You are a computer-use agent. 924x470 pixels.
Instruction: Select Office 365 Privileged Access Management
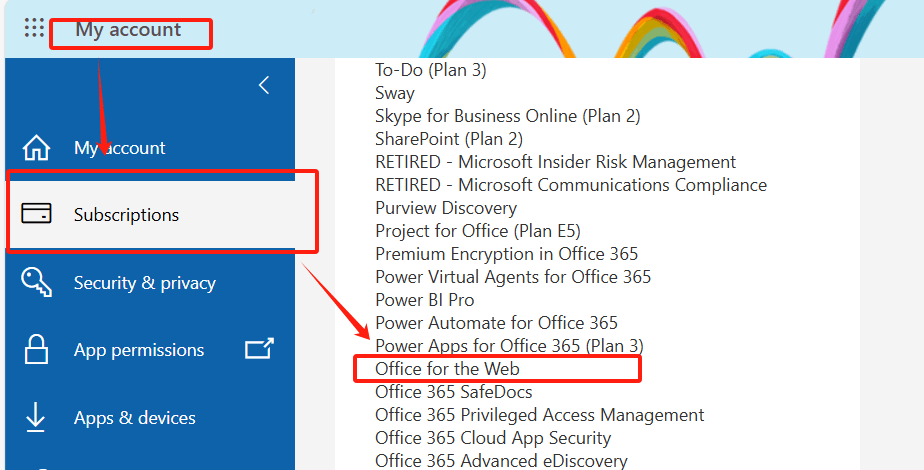coord(540,415)
